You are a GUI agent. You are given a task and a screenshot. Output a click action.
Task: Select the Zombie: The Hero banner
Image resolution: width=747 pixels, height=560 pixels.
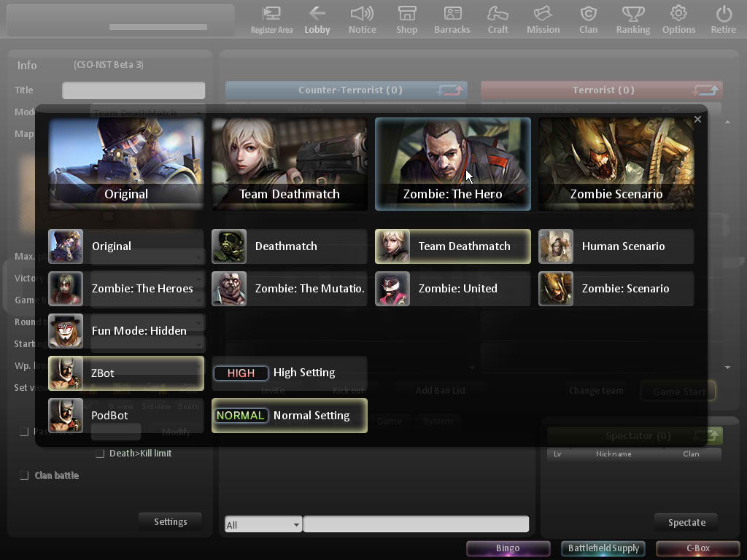[453, 164]
